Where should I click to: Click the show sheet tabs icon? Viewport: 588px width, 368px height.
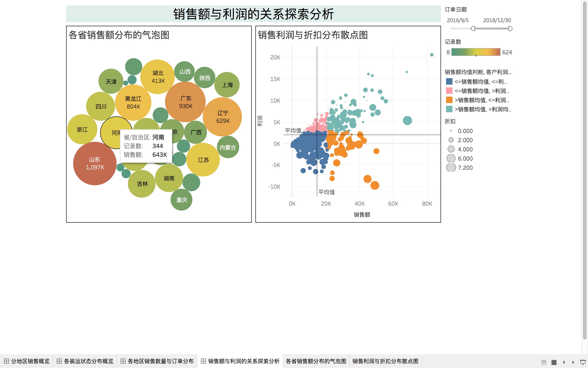click(x=554, y=362)
